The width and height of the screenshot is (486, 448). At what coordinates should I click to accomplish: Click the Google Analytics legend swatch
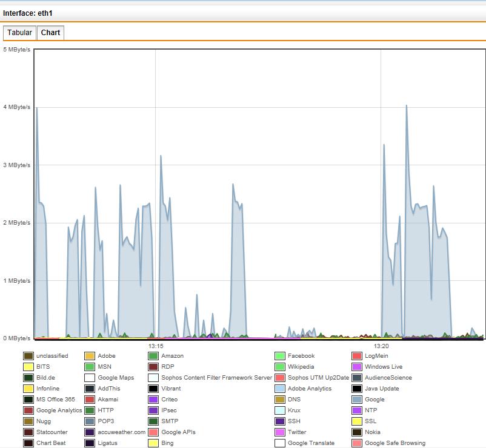[x=28, y=410]
